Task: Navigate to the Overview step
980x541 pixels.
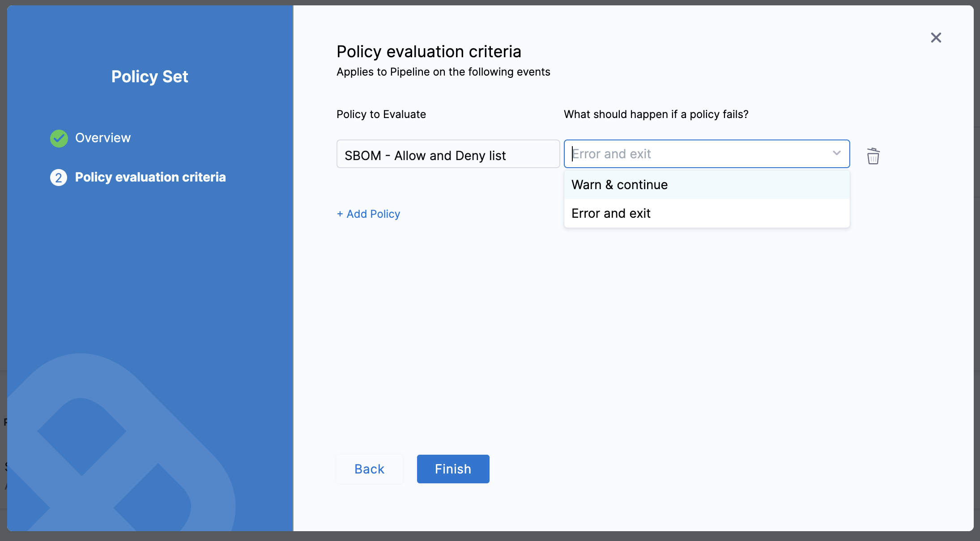Action: pos(103,138)
